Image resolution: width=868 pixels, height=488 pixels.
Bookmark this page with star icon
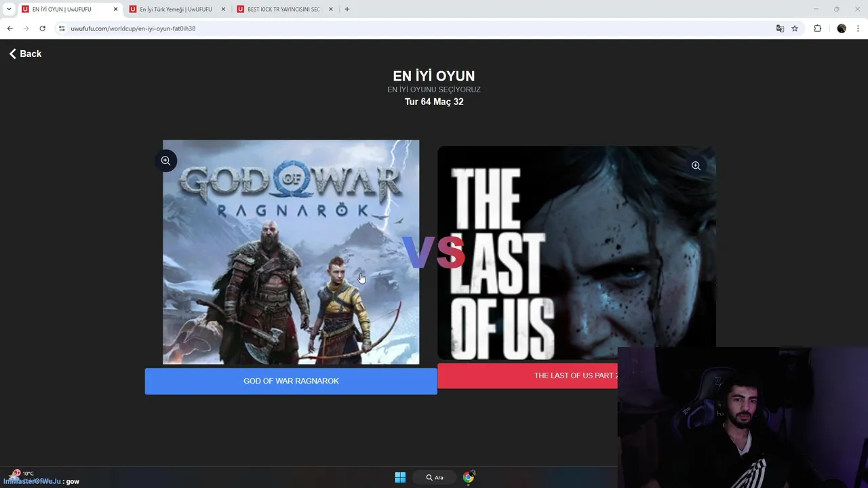tap(795, 28)
